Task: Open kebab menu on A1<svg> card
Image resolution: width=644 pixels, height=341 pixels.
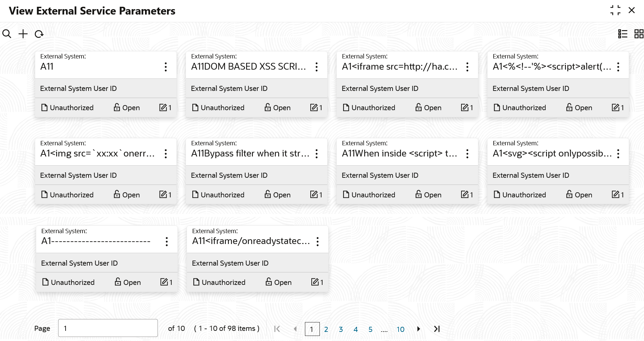Action: click(x=618, y=154)
